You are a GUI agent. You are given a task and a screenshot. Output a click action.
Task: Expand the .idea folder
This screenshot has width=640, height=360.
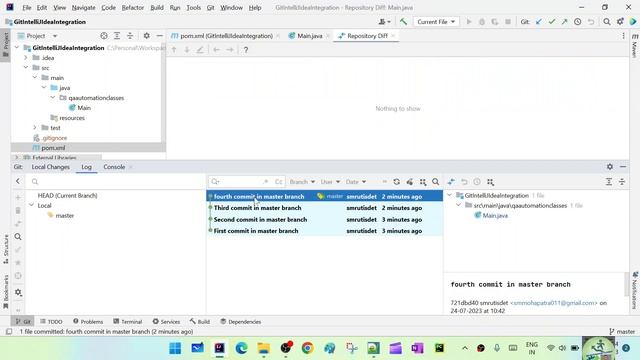26,58
